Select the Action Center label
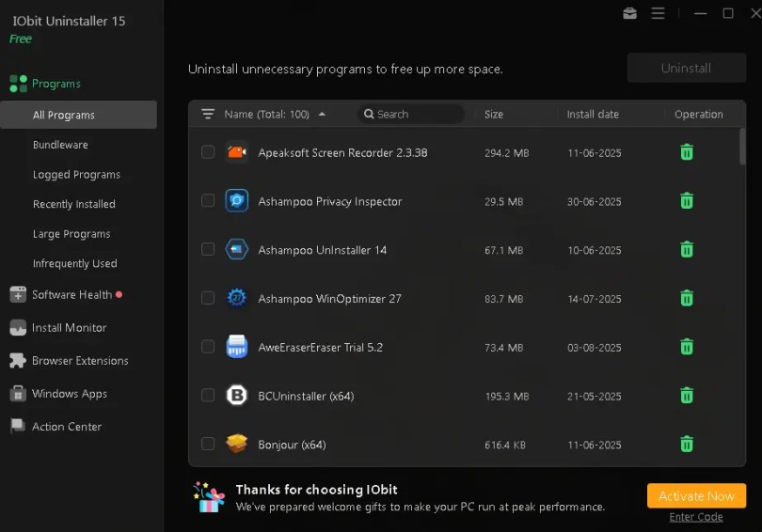762x532 pixels. click(67, 427)
